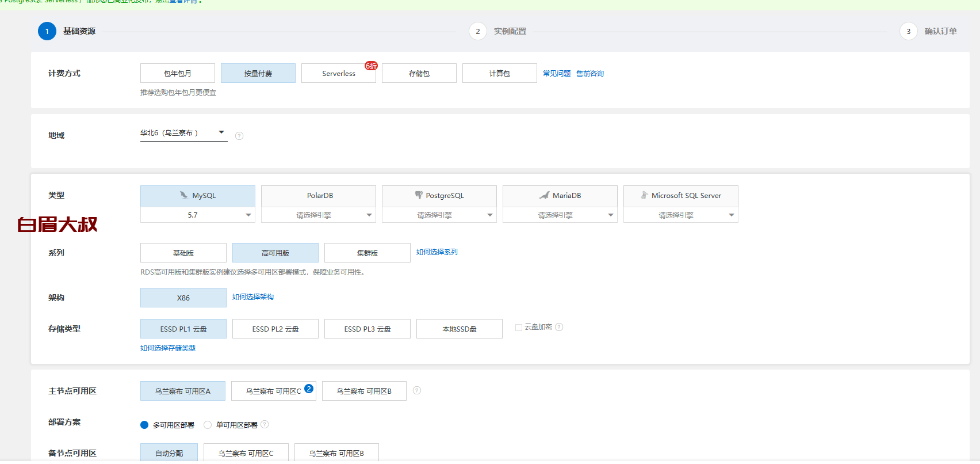This screenshot has width=980, height=464.
Task: Enable the 云盘加密 checkbox
Action: click(519, 327)
